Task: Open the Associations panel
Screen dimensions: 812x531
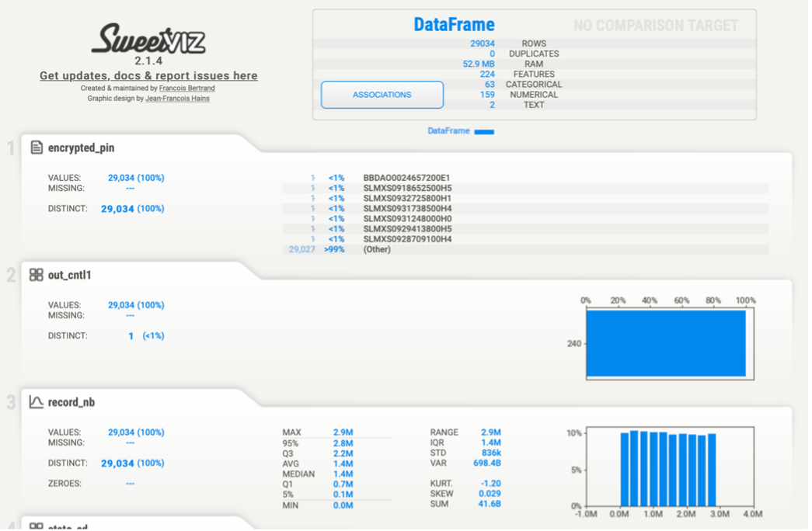Action: coord(382,95)
